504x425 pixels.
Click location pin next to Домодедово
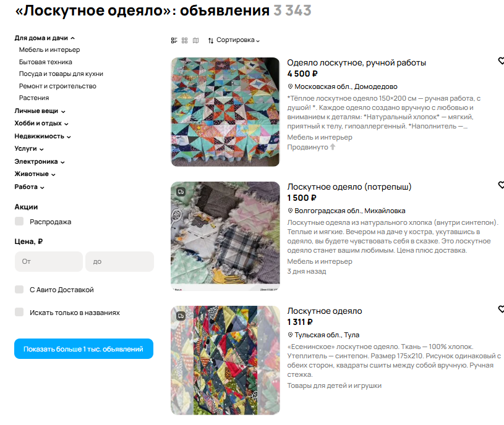(x=290, y=86)
